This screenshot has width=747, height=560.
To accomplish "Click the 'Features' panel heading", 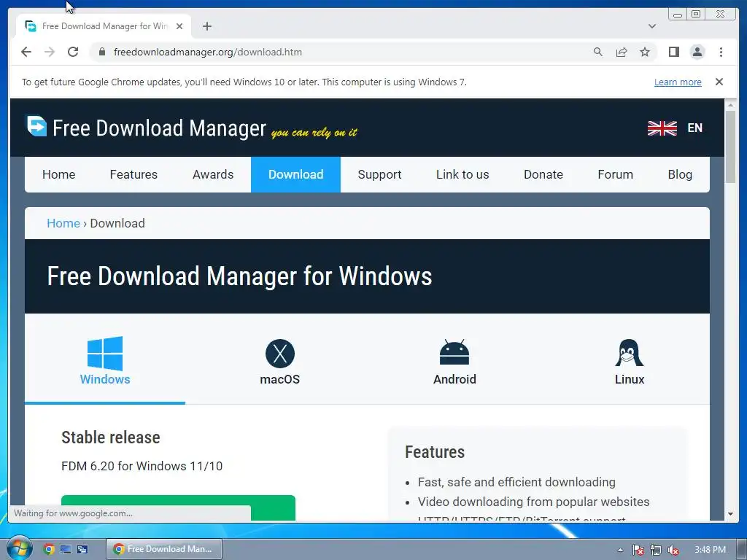I will click(435, 452).
